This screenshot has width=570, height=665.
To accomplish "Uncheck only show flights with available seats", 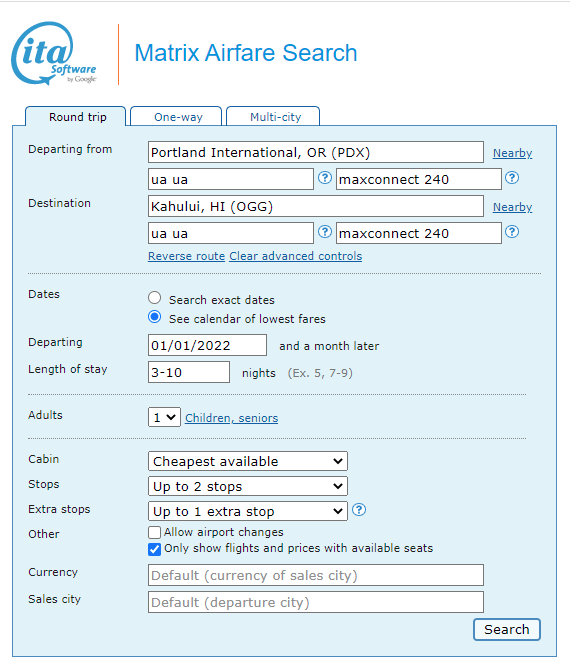I will [154, 549].
